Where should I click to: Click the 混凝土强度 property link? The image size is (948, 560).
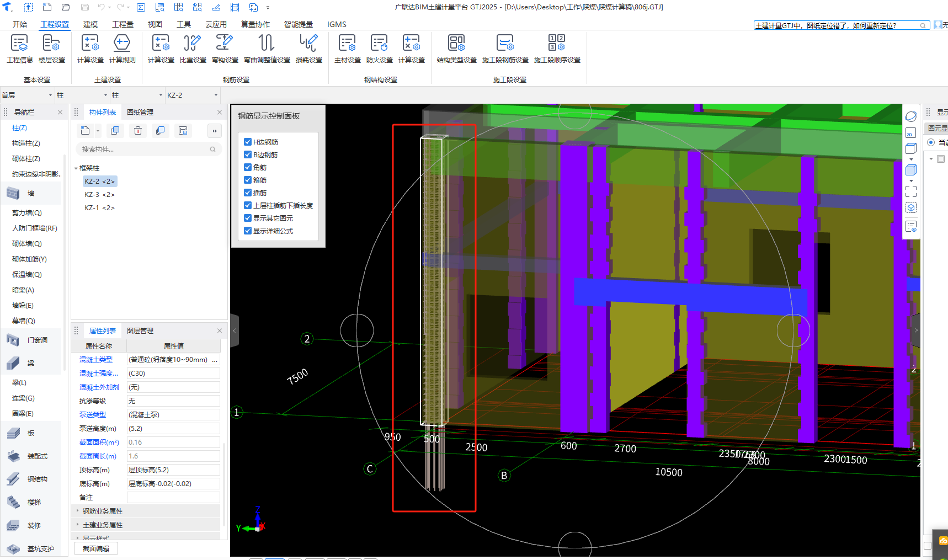98,374
